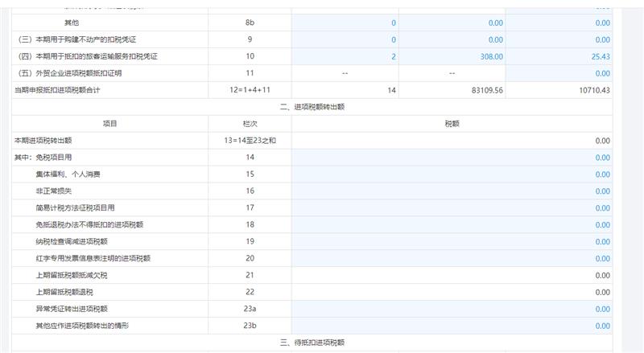Click the tax amount field for 免税项目用

tap(451, 158)
